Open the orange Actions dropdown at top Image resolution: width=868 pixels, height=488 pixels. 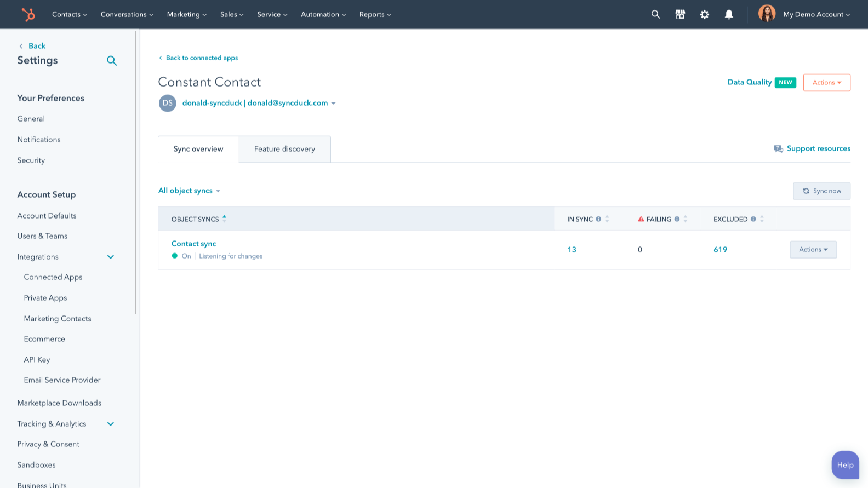coord(826,83)
